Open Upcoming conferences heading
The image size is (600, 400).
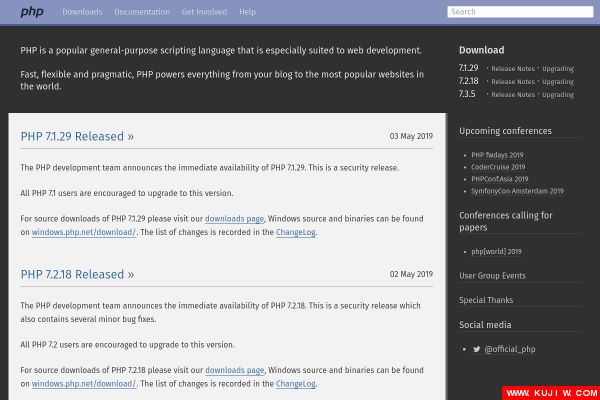505,131
